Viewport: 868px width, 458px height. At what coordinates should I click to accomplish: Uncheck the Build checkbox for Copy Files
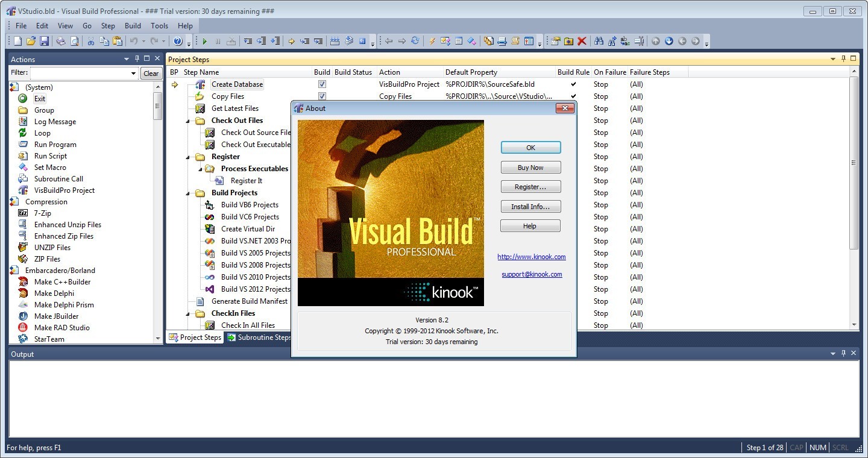(322, 96)
